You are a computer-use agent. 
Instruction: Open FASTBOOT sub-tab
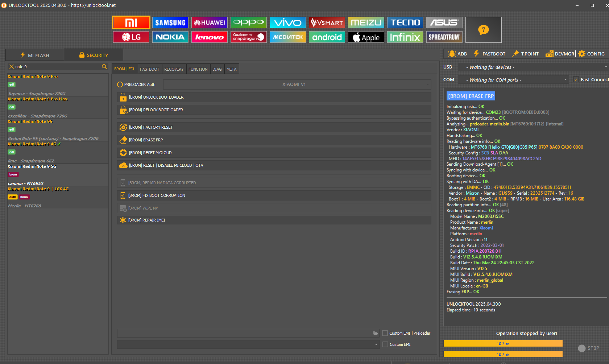click(150, 69)
